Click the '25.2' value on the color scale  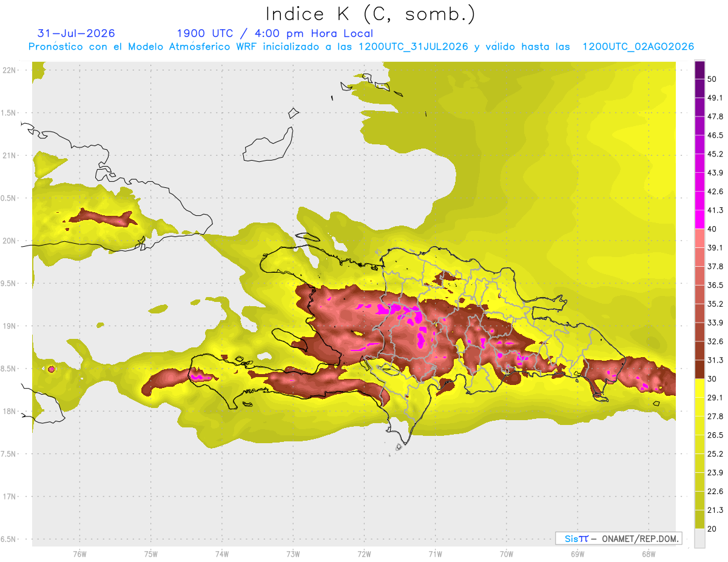(715, 454)
